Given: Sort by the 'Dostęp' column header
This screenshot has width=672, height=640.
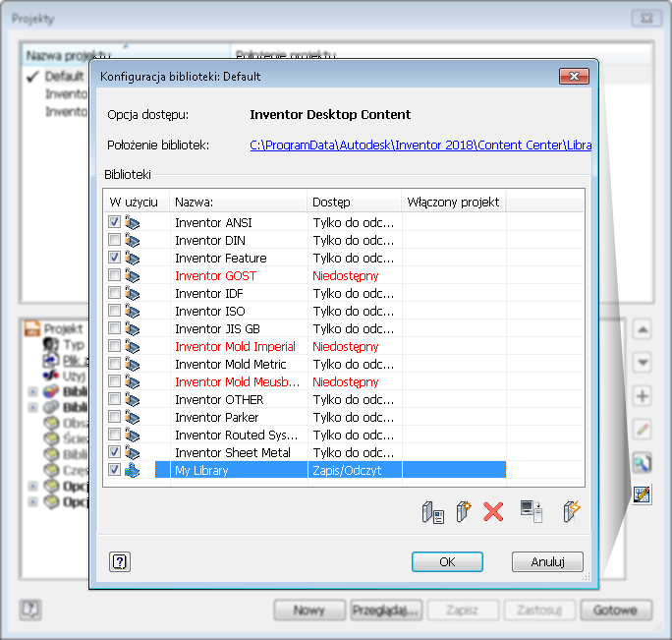Looking at the screenshot, I should [354, 202].
